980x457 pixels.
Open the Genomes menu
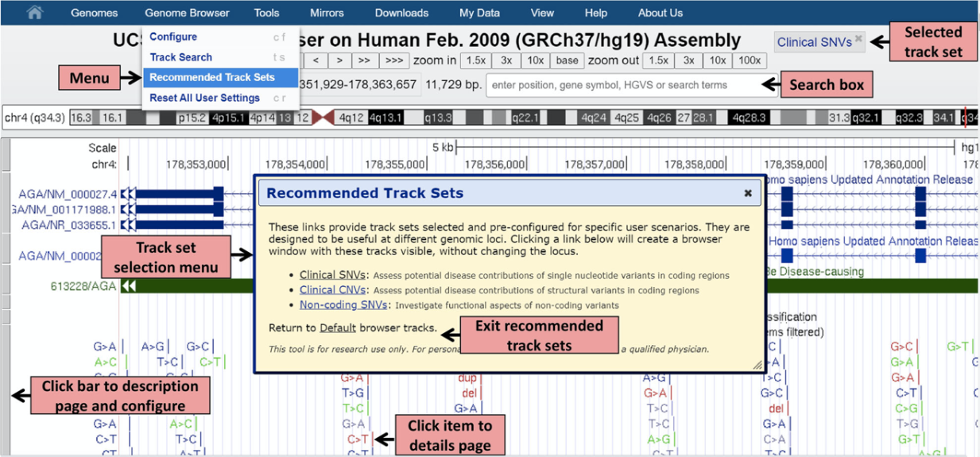pos(94,13)
